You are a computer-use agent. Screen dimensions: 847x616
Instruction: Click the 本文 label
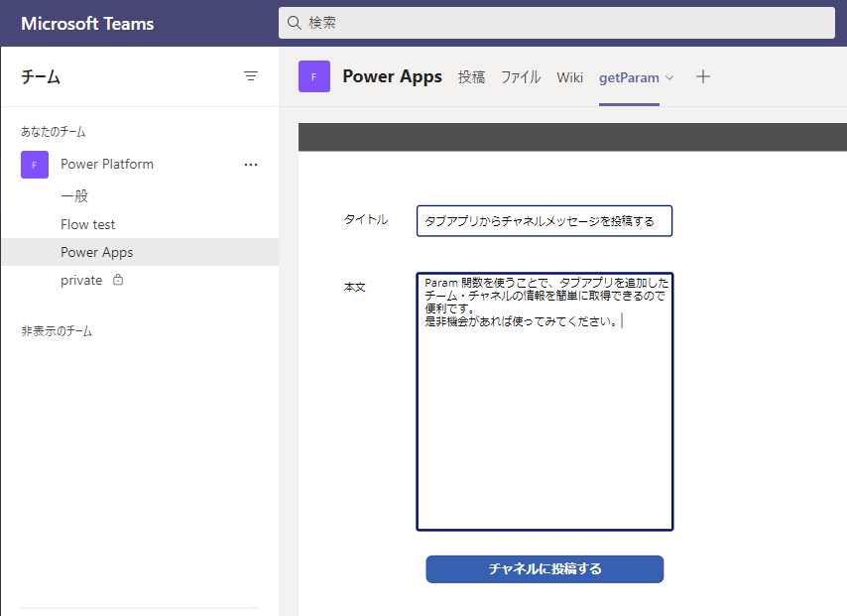pyautogui.click(x=354, y=287)
